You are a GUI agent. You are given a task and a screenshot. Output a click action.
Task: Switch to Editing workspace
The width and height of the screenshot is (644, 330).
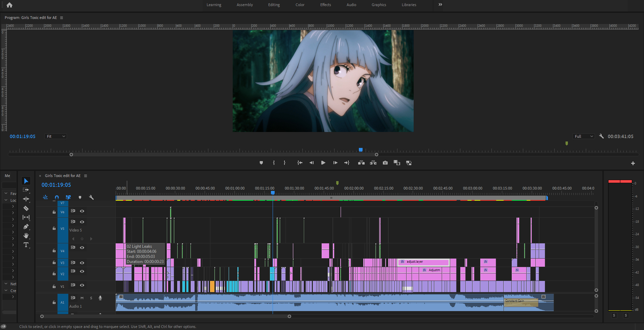274,5
